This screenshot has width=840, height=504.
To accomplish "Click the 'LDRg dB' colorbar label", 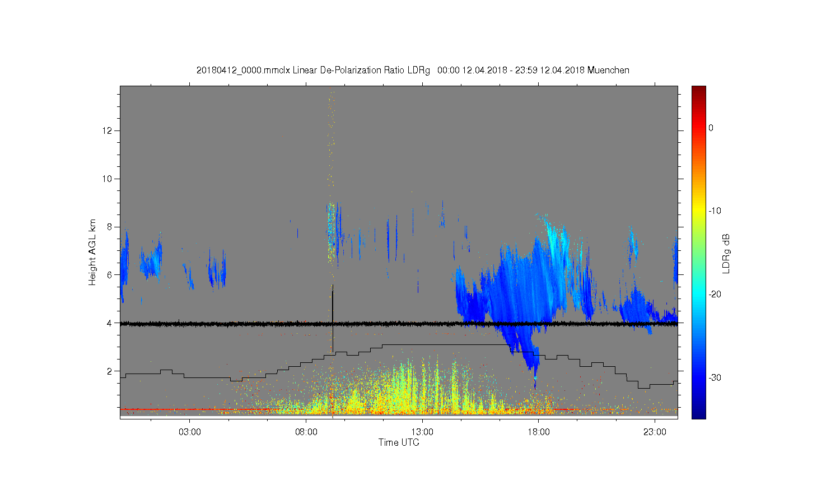I will pyautogui.click(x=726, y=254).
